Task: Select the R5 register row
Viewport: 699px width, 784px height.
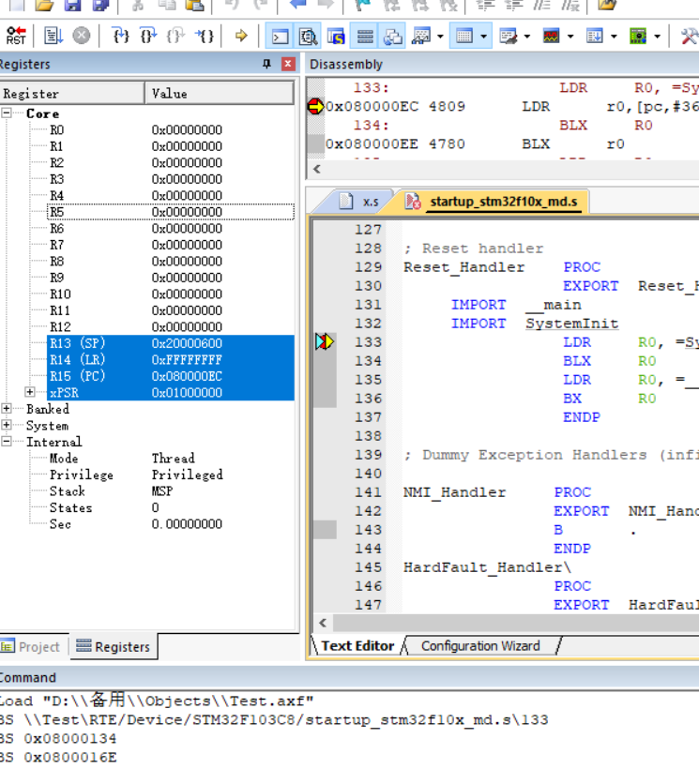Action: 170,212
